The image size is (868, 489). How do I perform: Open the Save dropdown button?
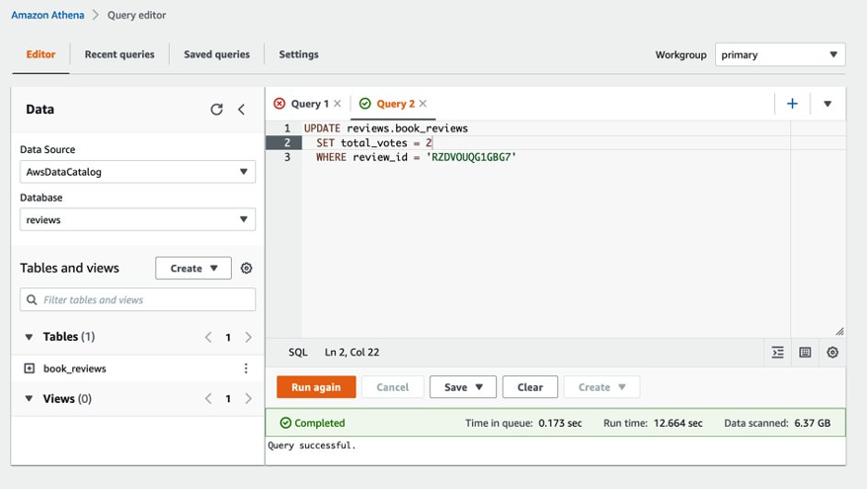tap(463, 387)
